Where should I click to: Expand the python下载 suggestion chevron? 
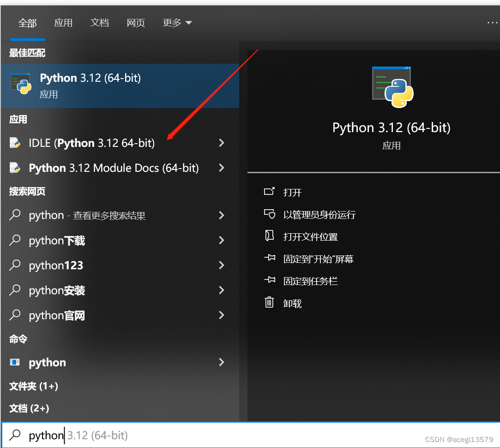tap(222, 240)
